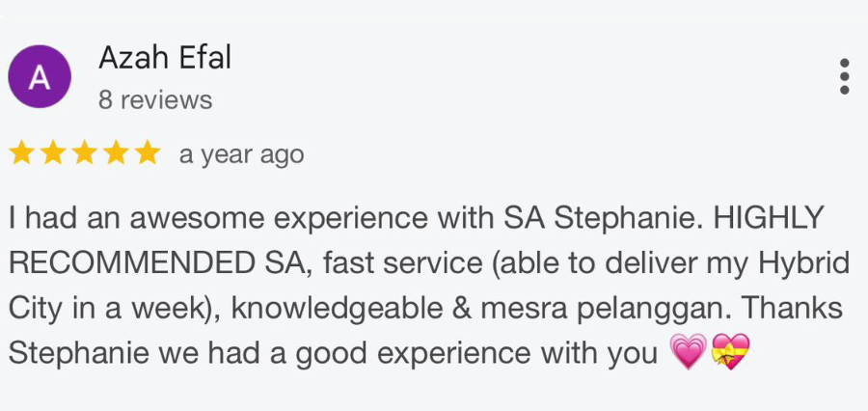Click 'knowledgeable' in the review text
The image size is (868, 411).
coord(339,309)
